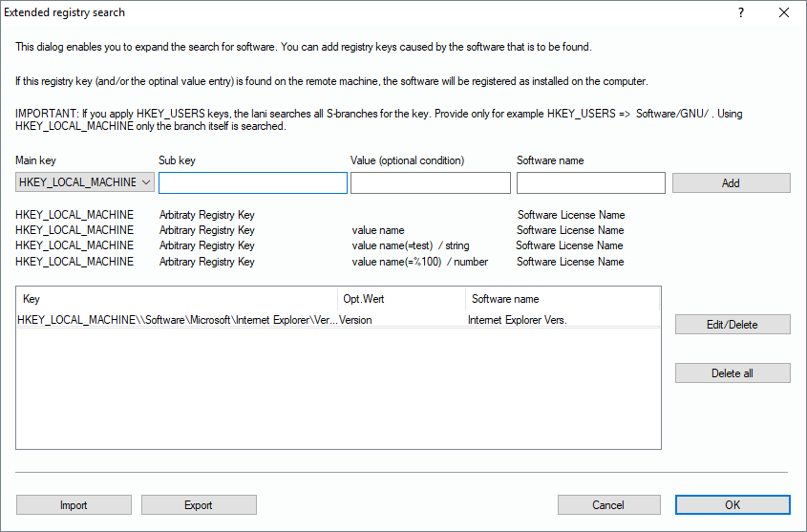
Task: Sort by the Key column header
Action: point(177,299)
